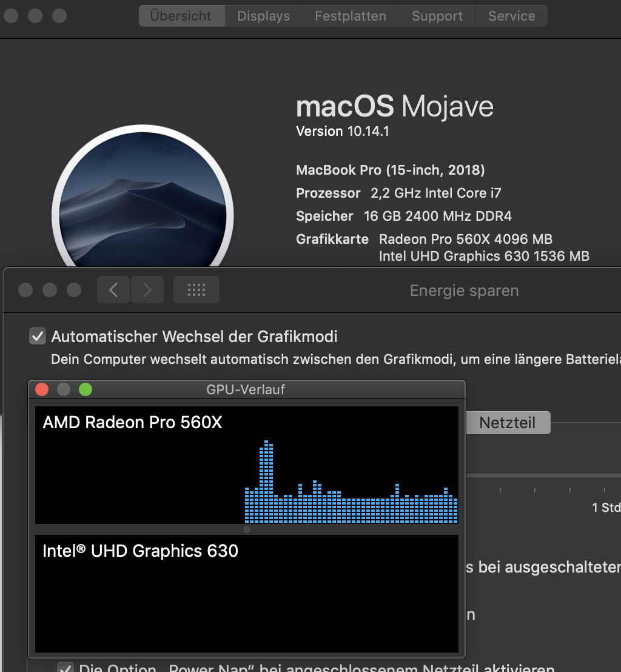Viewport: 621px width, 672px height.
Task: Close the Energie sparen window
Action: [25, 290]
